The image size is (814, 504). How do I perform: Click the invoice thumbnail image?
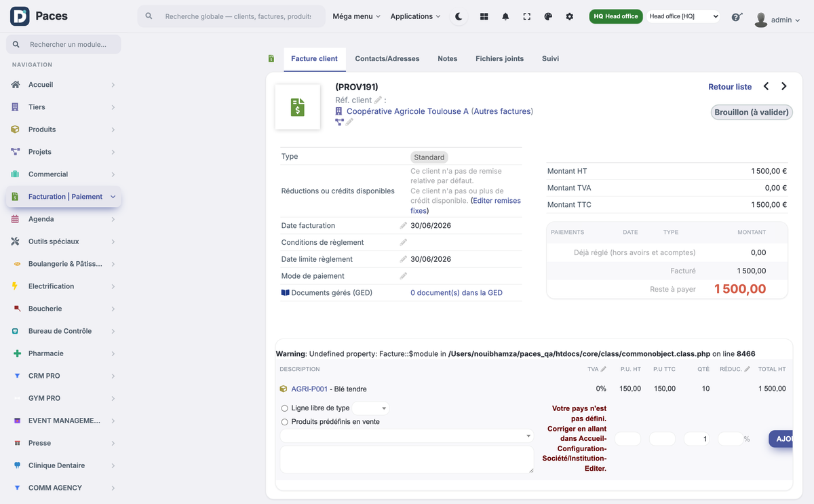tap(298, 107)
